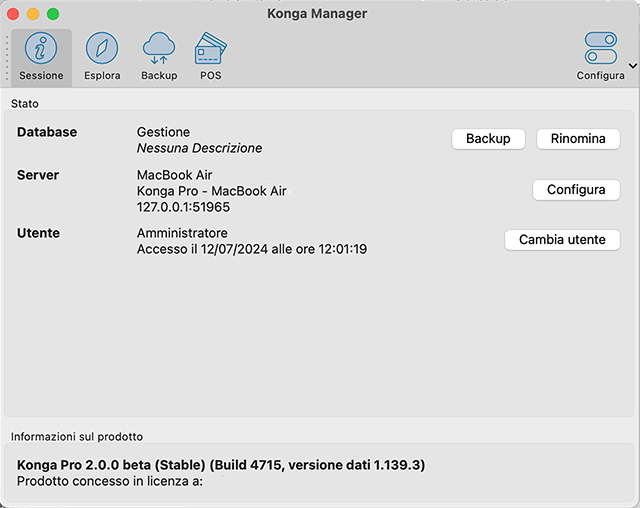Image resolution: width=640 pixels, height=508 pixels.
Task: Open the Esplora compass icon
Action: 102,48
